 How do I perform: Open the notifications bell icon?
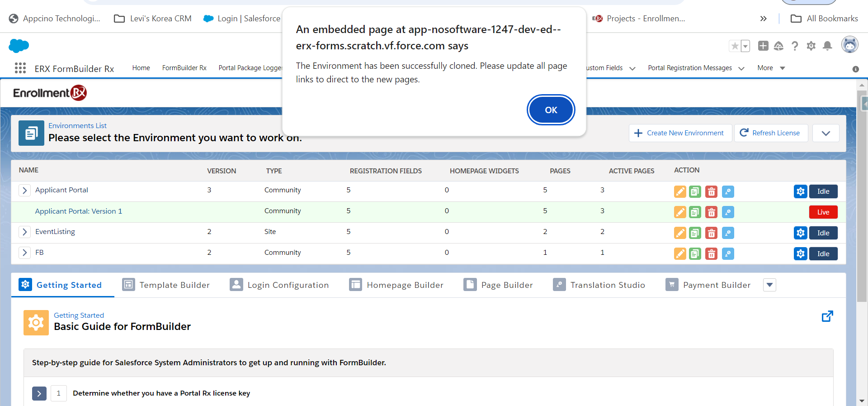(x=827, y=46)
